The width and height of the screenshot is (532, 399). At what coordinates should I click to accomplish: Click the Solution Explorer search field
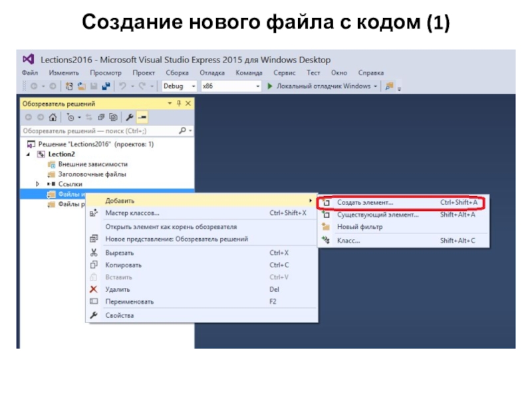tap(100, 131)
